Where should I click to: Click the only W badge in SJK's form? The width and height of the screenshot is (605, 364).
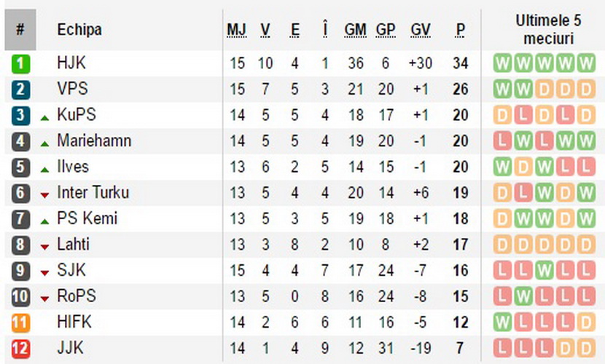544,271
